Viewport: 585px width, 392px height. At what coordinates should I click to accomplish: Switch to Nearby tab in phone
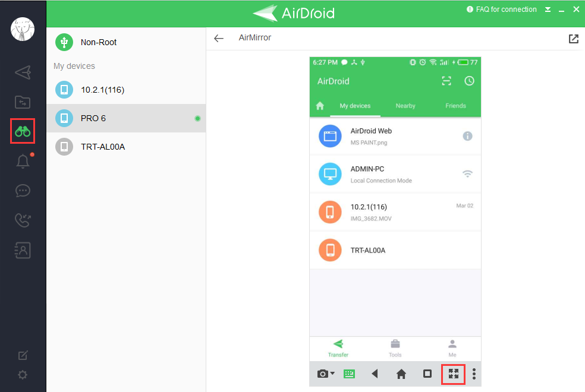(405, 106)
